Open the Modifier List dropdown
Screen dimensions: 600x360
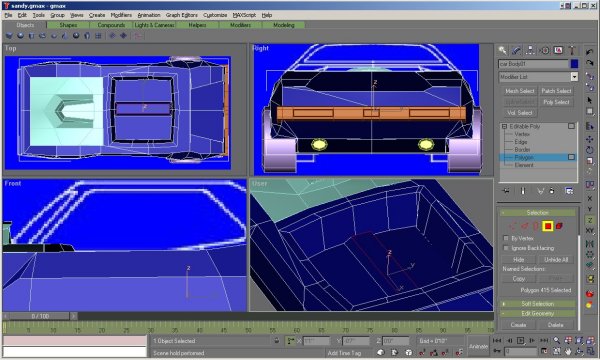(x=574, y=77)
